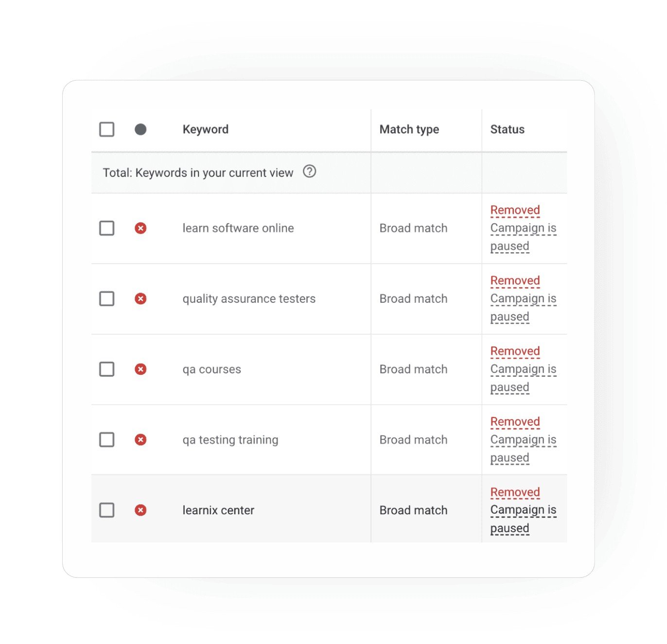Click the Status column header

click(x=507, y=129)
